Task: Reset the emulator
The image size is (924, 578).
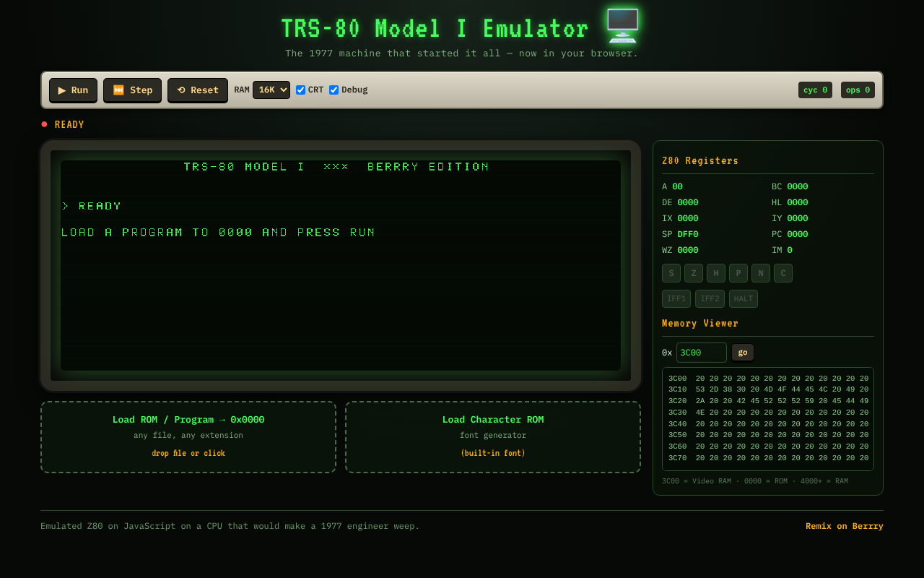Action: coord(198,90)
